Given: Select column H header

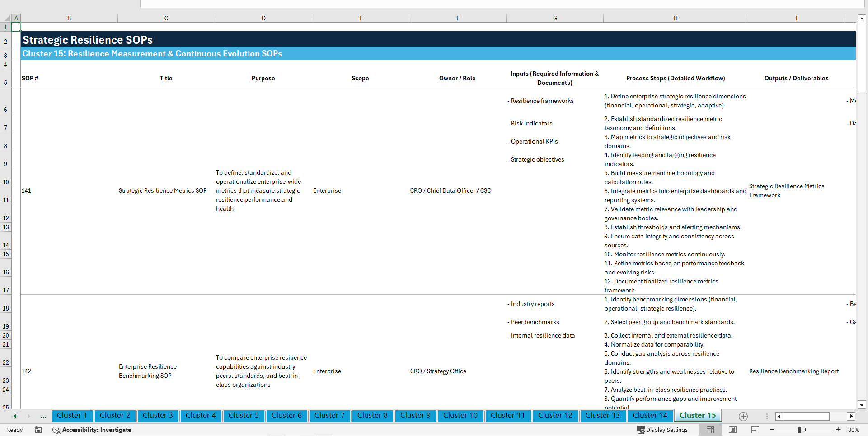Looking at the screenshot, I should (676, 18).
